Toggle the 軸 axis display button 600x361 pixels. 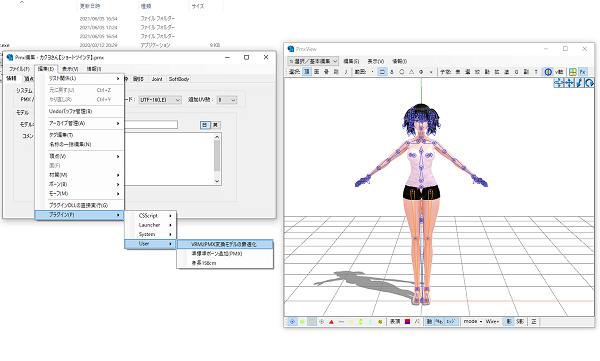[x=429, y=322]
